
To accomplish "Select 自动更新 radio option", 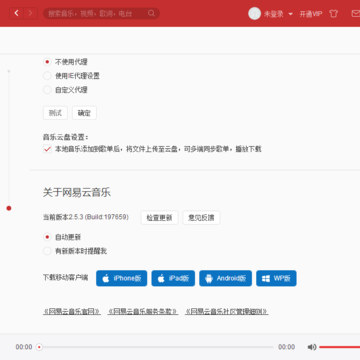I will (x=47, y=237).
